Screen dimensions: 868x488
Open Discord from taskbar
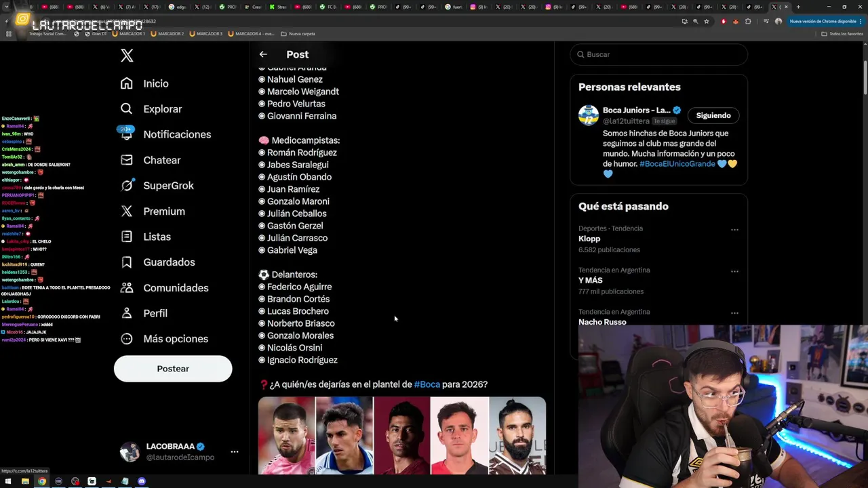tap(141, 481)
